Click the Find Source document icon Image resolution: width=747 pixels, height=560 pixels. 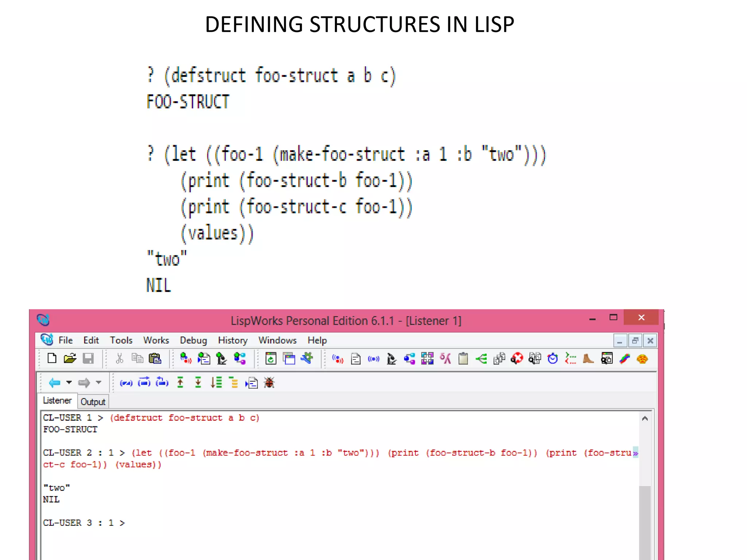click(x=251, y=383)
